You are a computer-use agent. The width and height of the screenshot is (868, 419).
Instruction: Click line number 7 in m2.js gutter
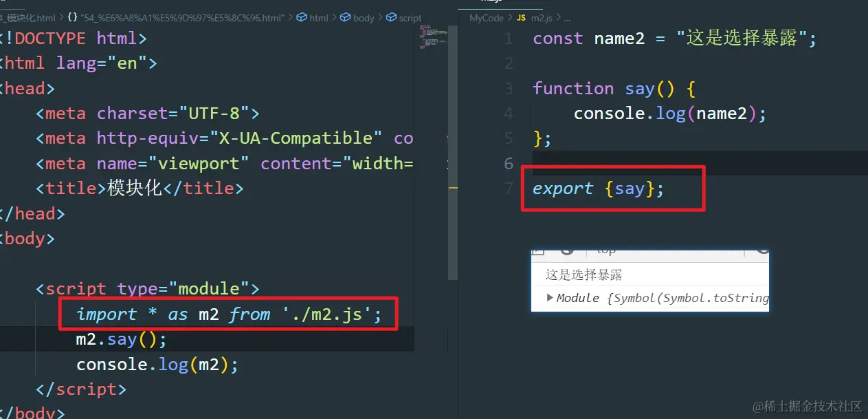(x=509, y=189)
